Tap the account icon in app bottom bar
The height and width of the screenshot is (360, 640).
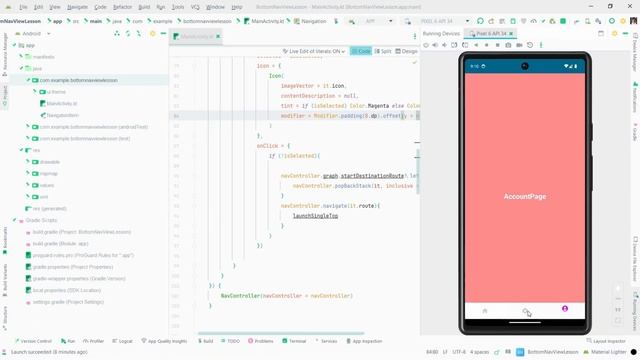[x=565, y=309]
